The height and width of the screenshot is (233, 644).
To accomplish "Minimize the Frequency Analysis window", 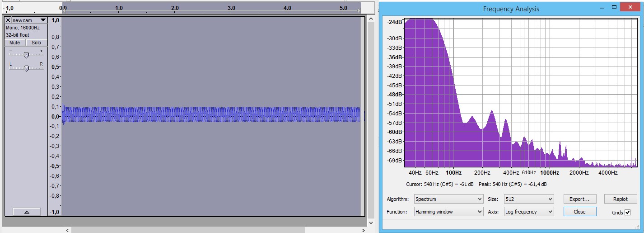I will click(602, 8).
